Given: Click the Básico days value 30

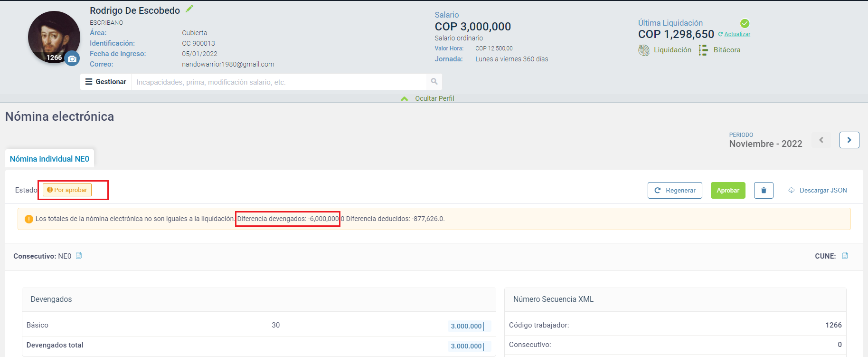Looking at the screenshot, I should tap(275, 325).
